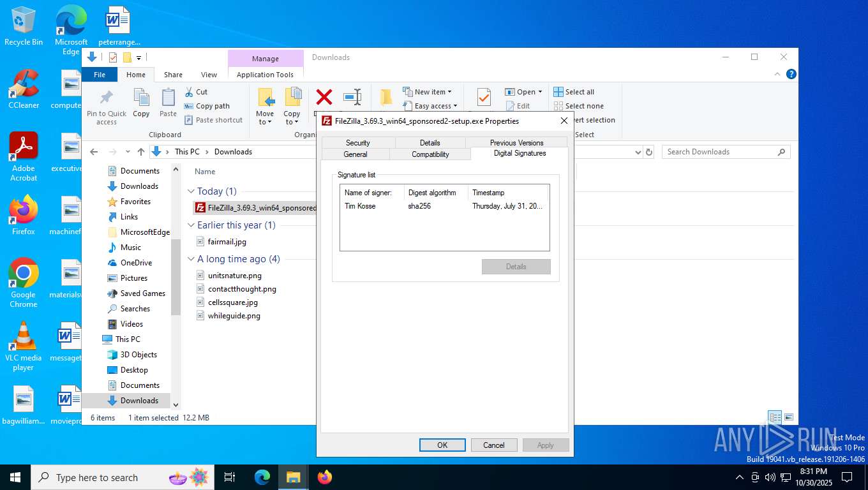Click the Properties checkmark icon in ribbon

coord(484,98)
